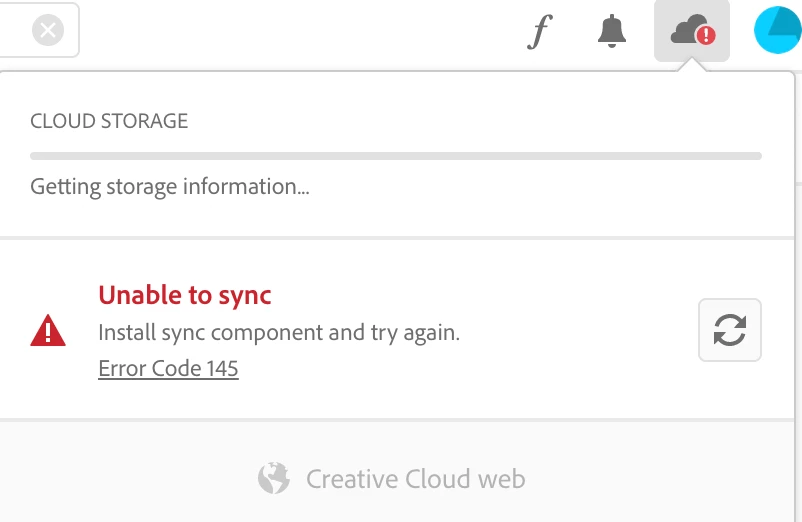Open Creative Cloud web
802x522 pixels.
coord(415,479)
